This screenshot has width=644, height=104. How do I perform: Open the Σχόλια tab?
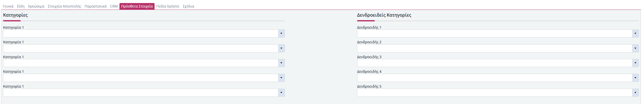(188, 6)
